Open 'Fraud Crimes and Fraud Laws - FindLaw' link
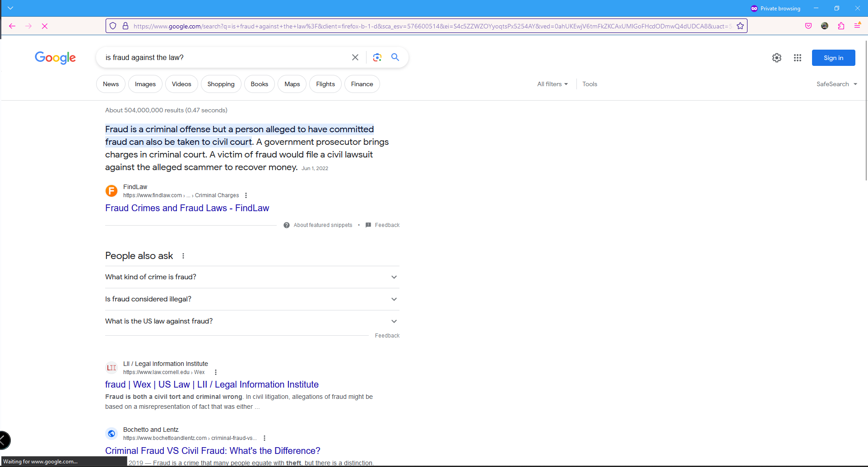This screenshot has height=467, width=868. (187, 208)
